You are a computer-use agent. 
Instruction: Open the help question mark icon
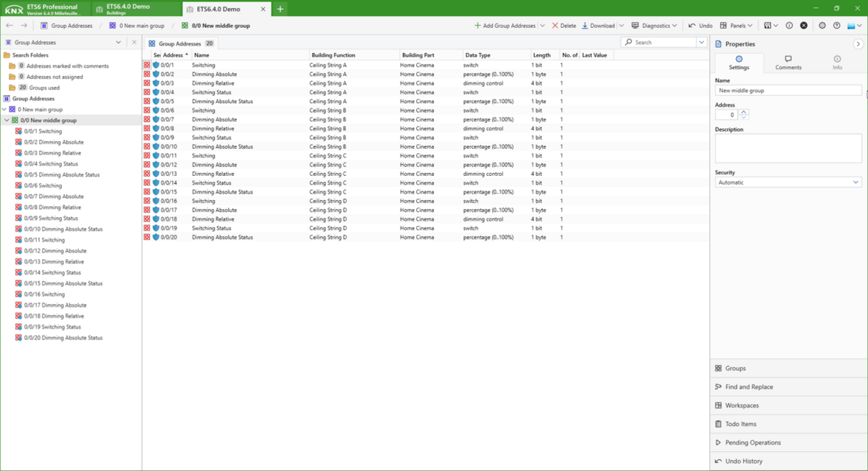836,26
